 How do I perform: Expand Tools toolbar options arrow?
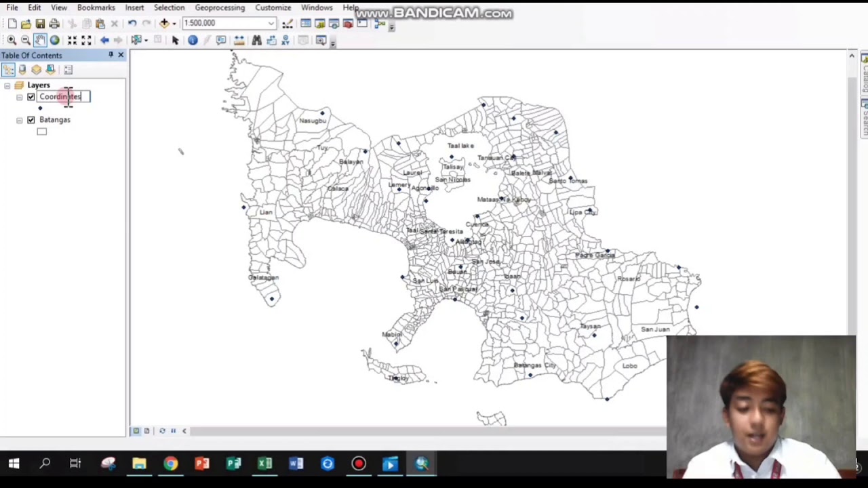pos(332,42)
